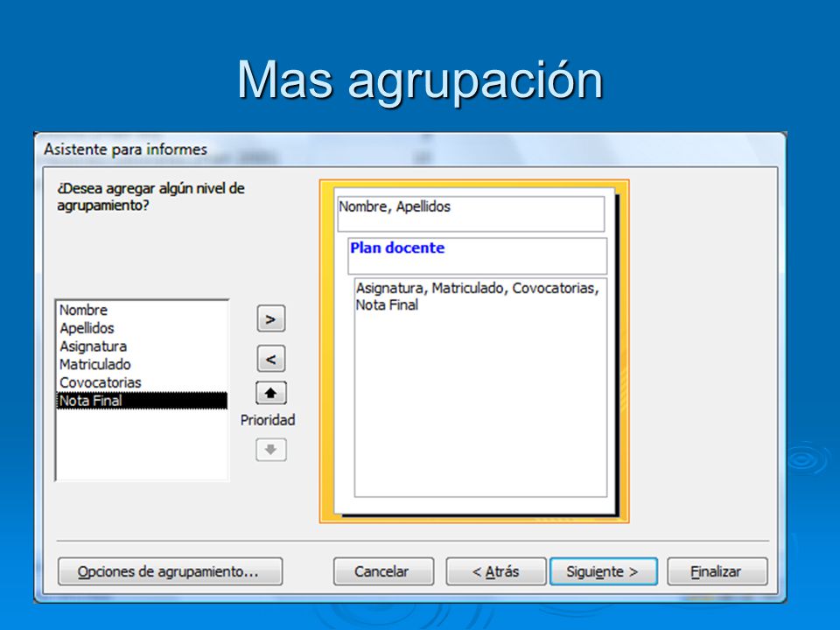Select Matriculado in the field list
The image size is (840, 630).
(142, 365)
